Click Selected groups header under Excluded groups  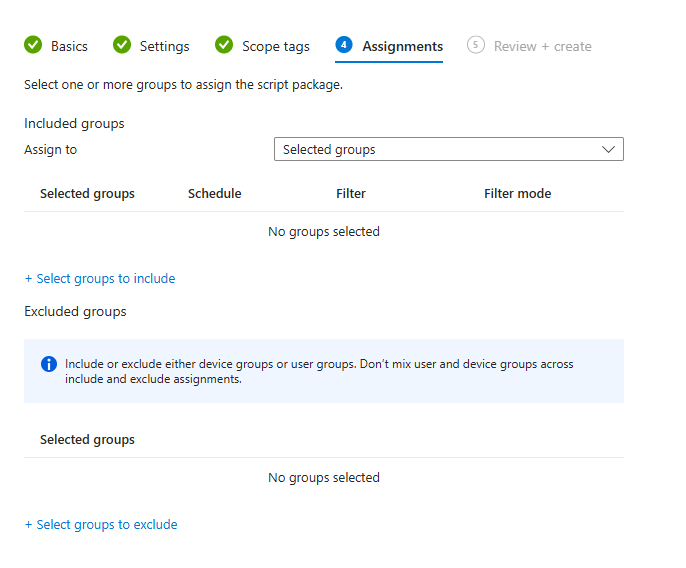click(87, 440)
